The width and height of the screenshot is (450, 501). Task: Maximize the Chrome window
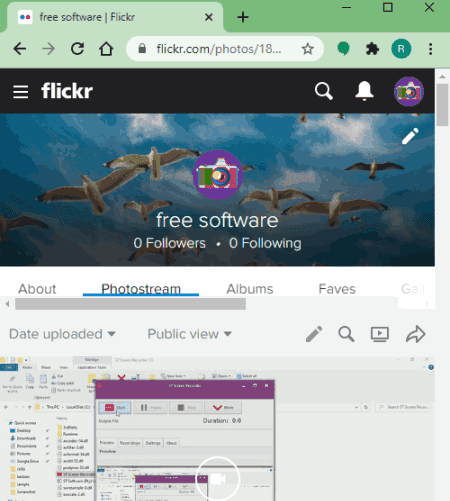click(388, 7)
